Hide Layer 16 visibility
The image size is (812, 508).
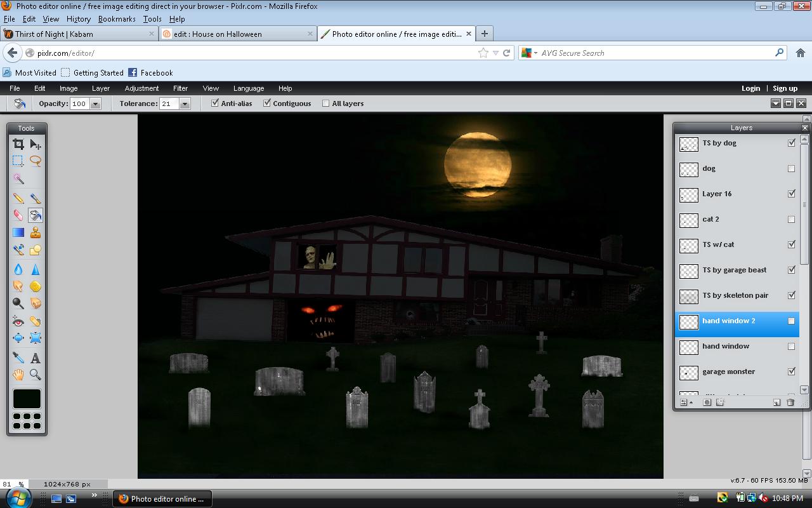tap(791, 194)
